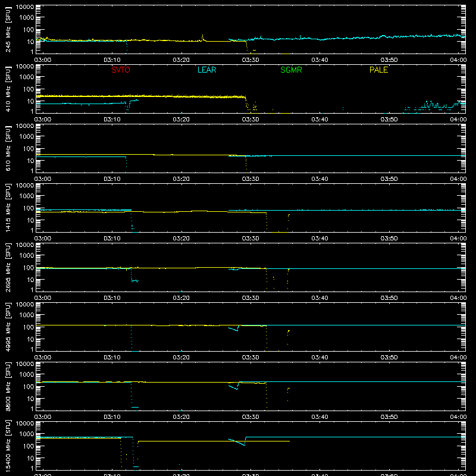Click 03:00 time label under 8800 MHz plot
The height and width of the screenshot is (476, 476).
coord(43,417)
